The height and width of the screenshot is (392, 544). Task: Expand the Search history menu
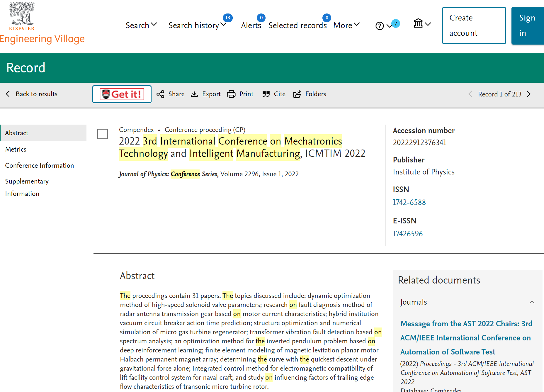point(197,25)
